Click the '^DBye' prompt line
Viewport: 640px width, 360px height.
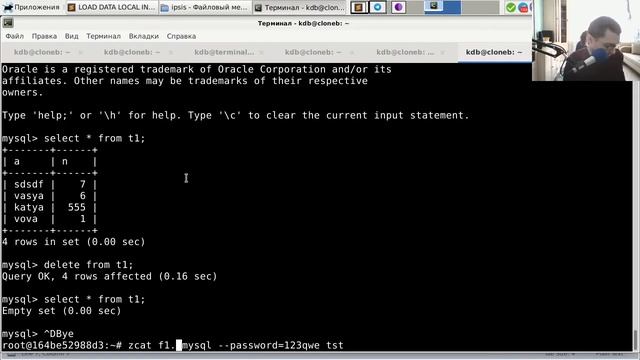tap(38, 333)
